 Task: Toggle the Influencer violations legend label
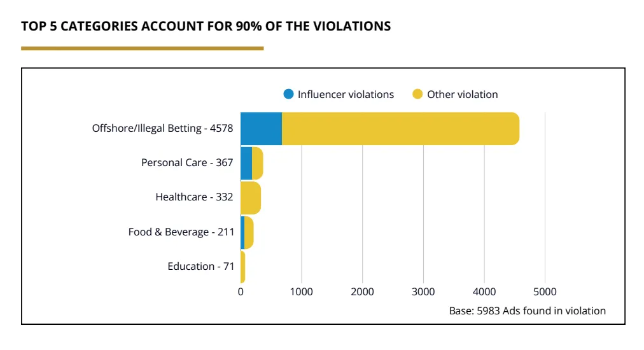coord(346,94)
